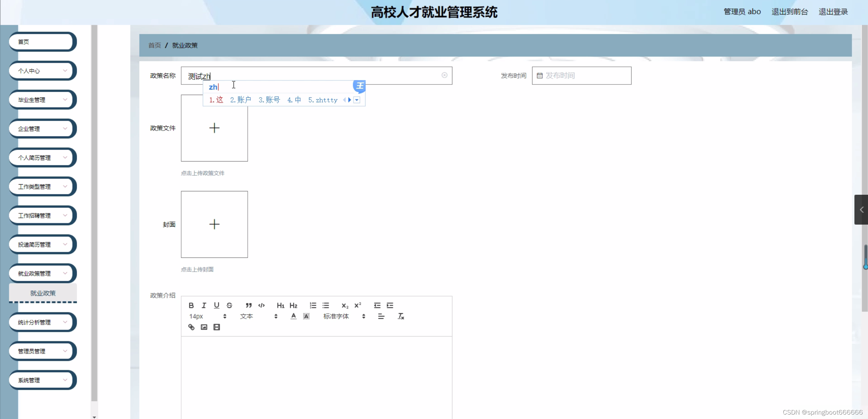
Task: Toggle strikethrough formatting in editor
Action: (x=229, y=305)
